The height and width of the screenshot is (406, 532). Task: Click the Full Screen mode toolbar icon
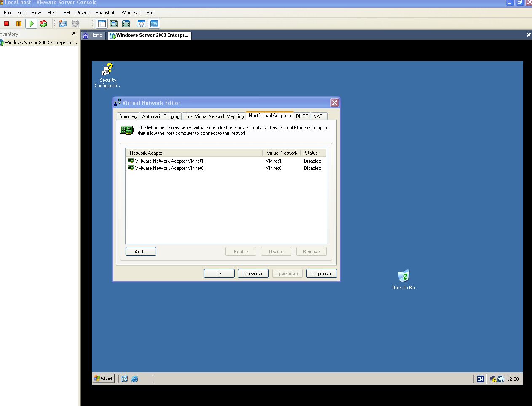pos(114,24)
